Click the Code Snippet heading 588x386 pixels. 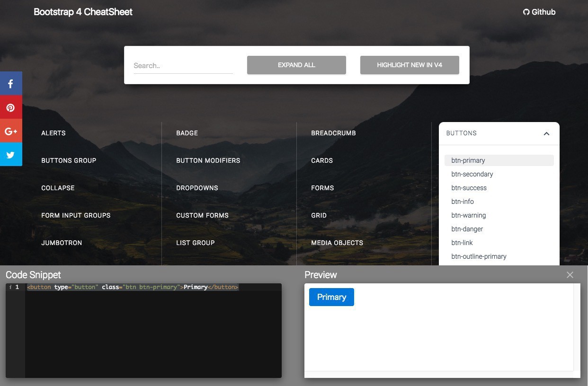(x=33, y=275)
